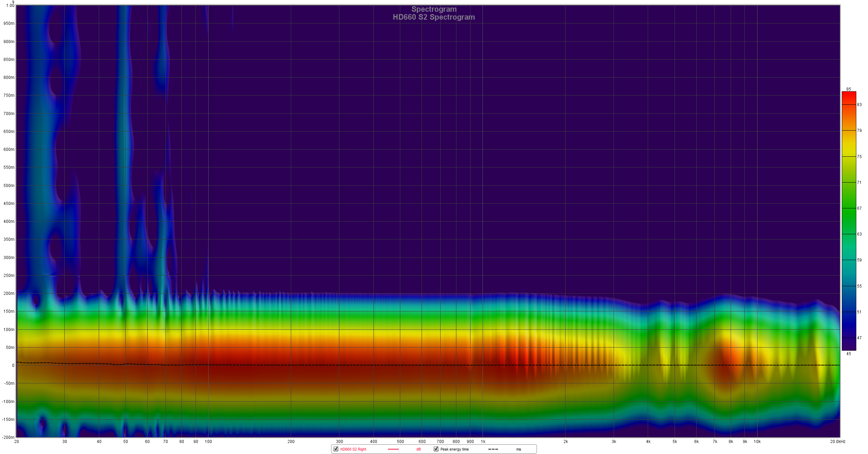Screen dimensions: 868x454
Task: Toggle the Peak energy time checkbox
Action: pyautogui.click(x=436, y=449)
